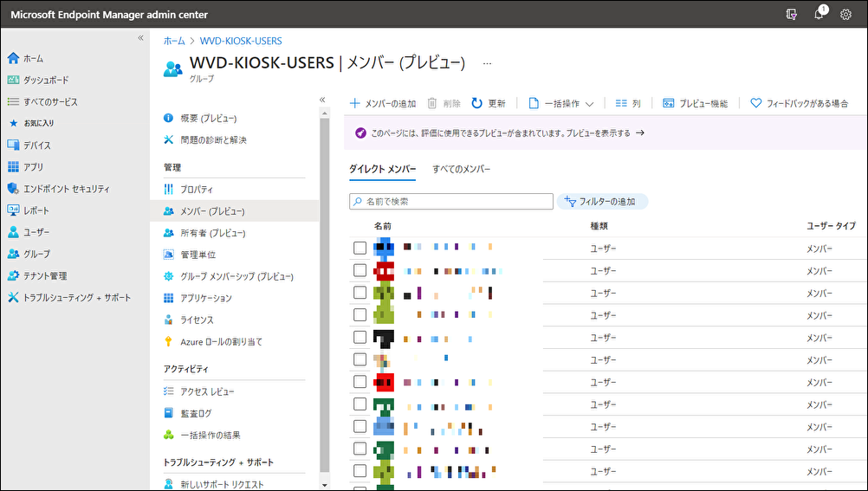Check the eighth member row checkbox

coord(360,404)
